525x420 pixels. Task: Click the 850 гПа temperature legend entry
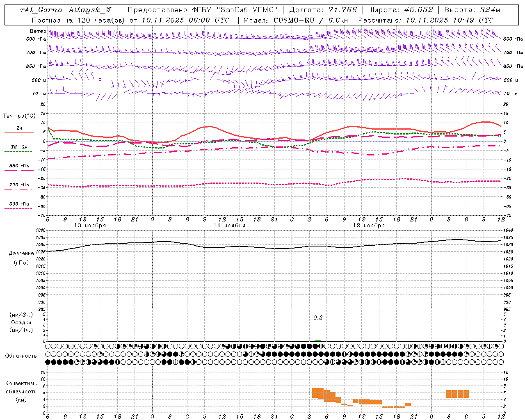[19, 166]
